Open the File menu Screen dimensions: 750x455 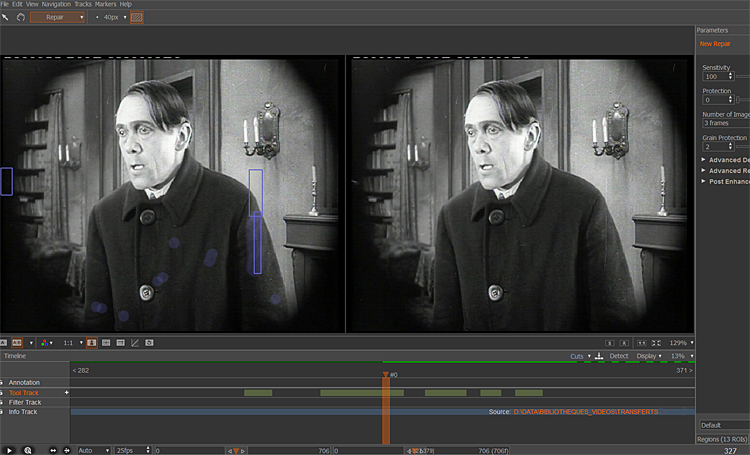point(5,4)
